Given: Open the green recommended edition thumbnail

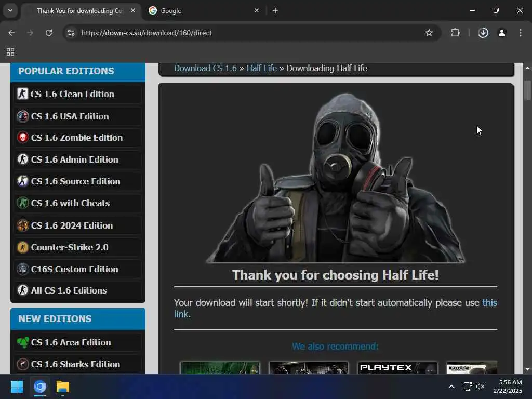Looking at the screenshot, I should coord(220,368).
